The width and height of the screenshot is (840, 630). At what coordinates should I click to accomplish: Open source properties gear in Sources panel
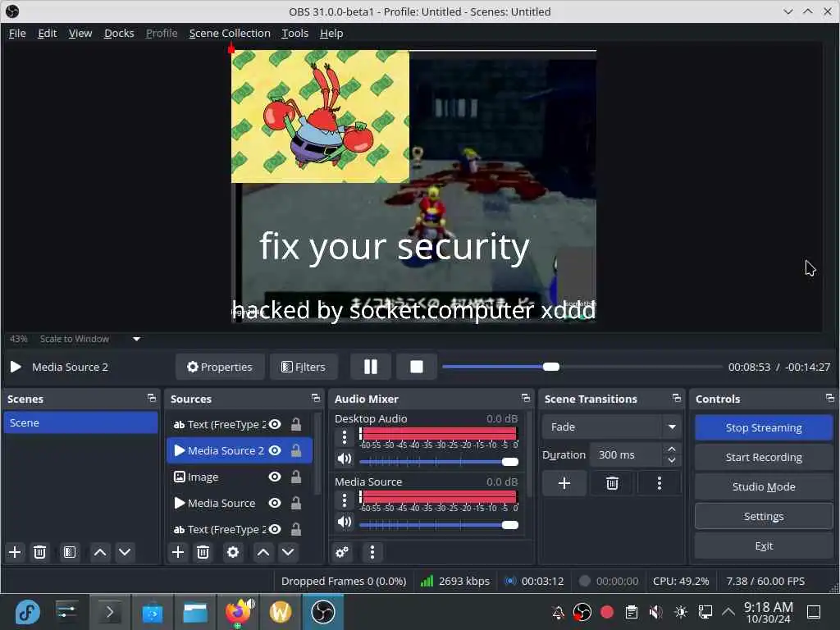pyautogui.click(x=232, y=552)
